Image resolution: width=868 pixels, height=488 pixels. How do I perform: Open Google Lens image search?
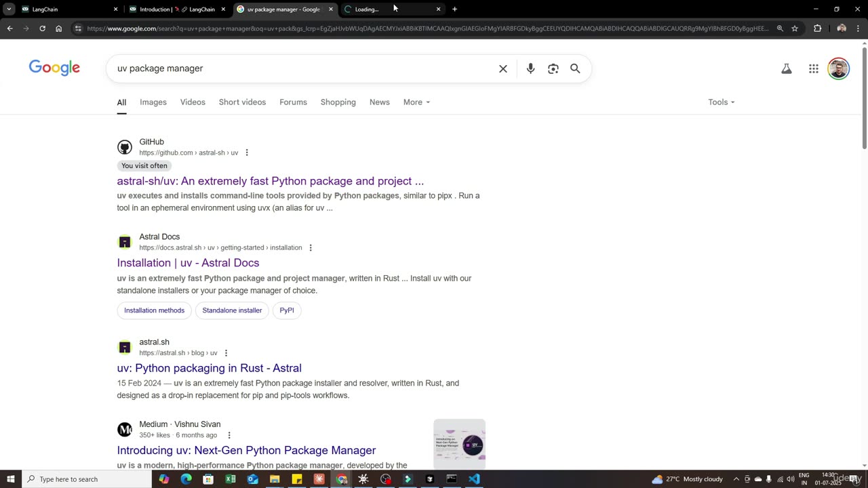coord(553,68)
